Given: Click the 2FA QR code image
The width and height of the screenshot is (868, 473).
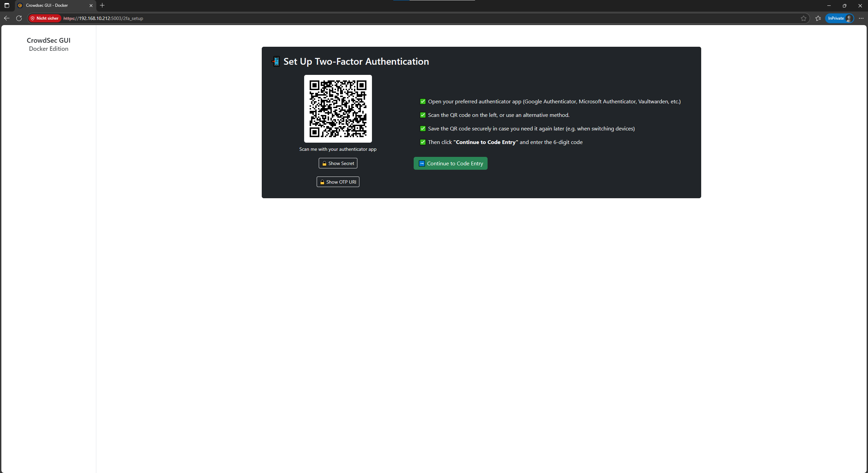Looking at the screenshot, I should tap(338, 109).
